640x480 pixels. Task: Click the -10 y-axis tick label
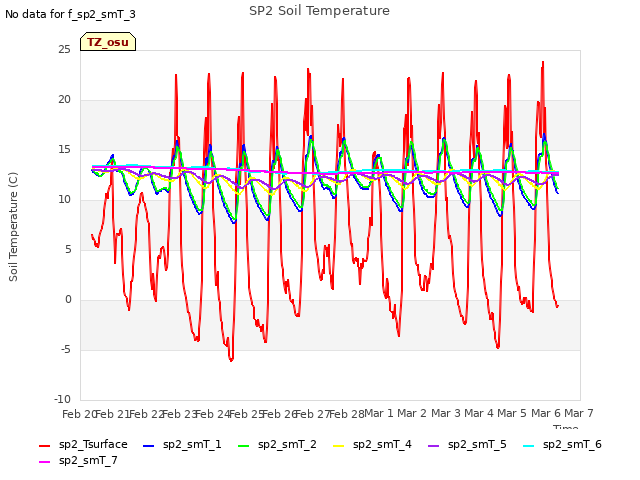[x=62, y=399]
